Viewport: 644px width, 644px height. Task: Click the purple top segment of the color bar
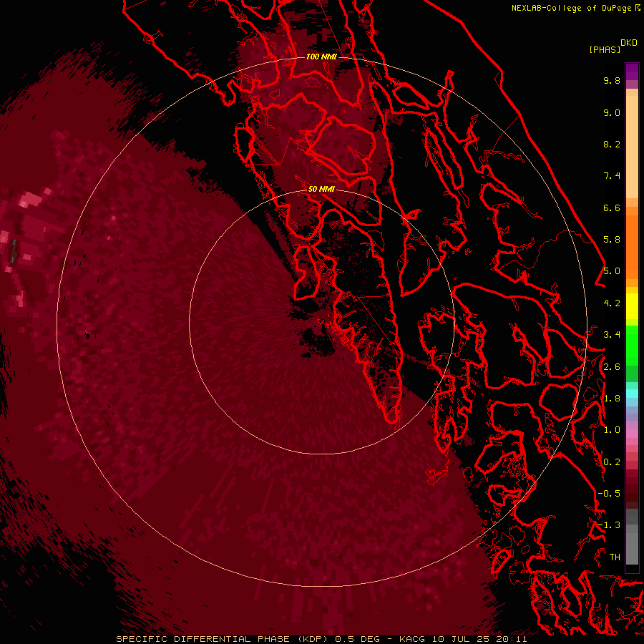(632, 72)
